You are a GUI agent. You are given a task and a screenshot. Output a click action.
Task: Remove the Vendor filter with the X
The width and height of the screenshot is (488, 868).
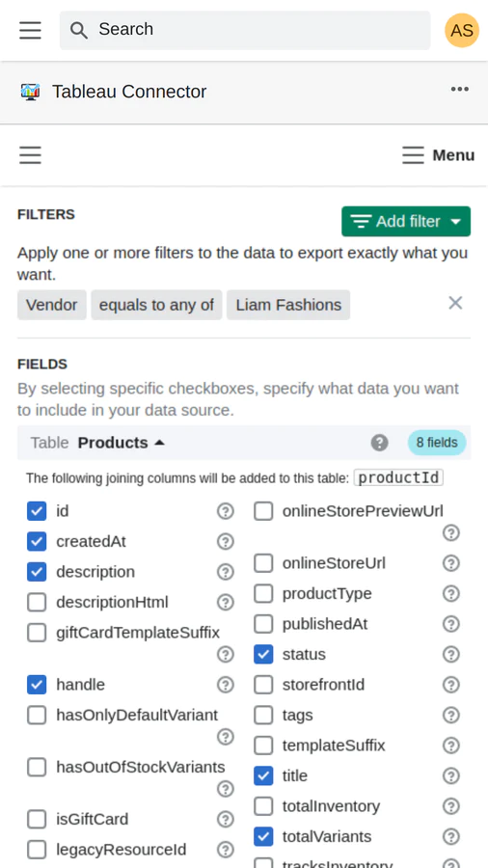pyautogui.click(x=455, y=303)
